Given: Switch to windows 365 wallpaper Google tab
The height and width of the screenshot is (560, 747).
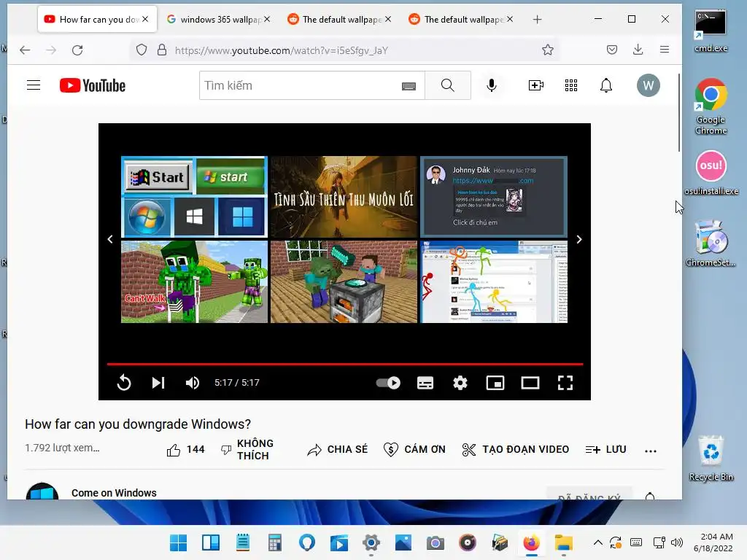Looking at the screenshot, I should point(214,19).
